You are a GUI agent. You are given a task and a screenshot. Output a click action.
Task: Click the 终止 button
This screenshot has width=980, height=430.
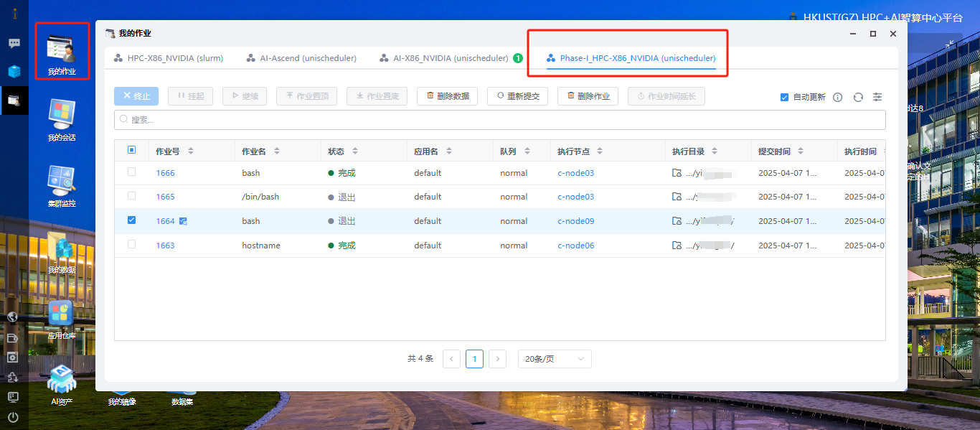[136, 96]
